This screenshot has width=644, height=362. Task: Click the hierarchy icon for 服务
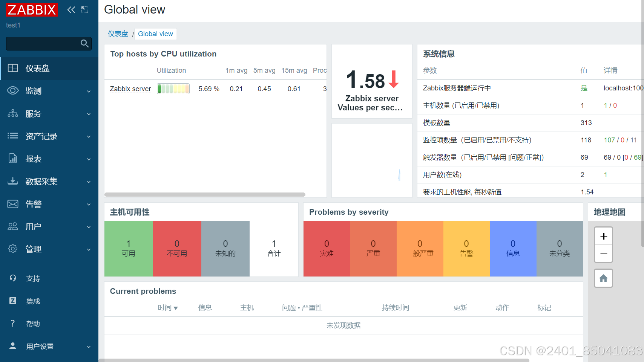pos(13,113)
